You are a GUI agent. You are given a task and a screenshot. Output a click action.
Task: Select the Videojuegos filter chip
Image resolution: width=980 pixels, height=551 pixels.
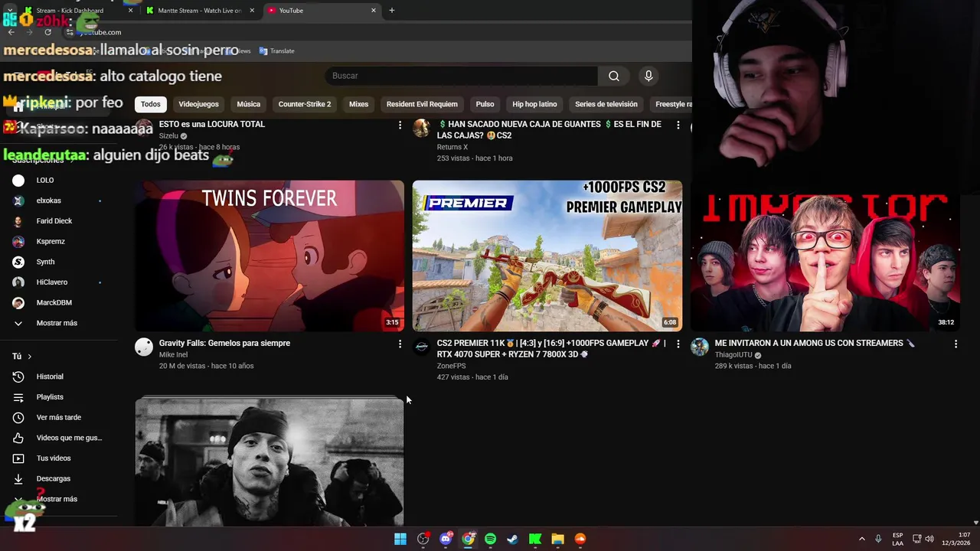198,104
